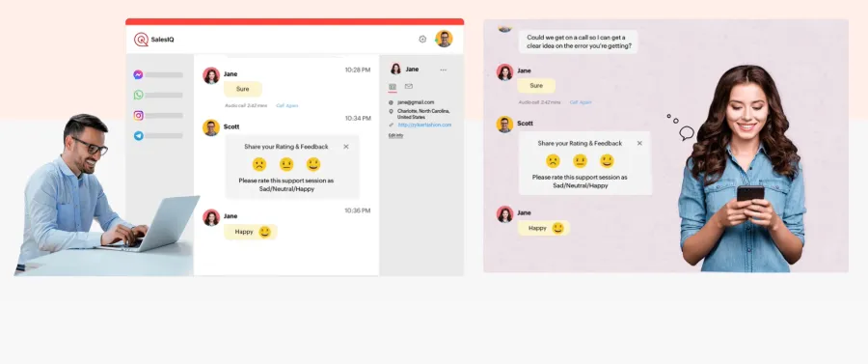Open settings via the gear icon
This screenshot has height=364, width=868.
pos(422,40)
